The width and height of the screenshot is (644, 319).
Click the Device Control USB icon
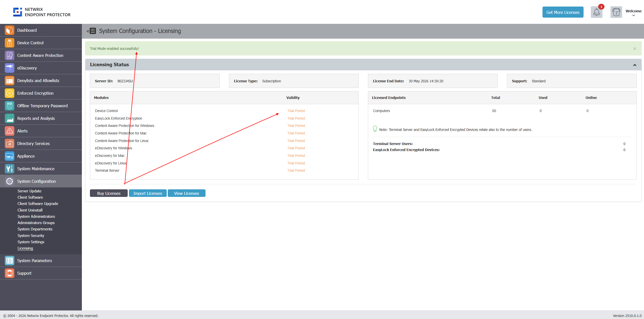(x=10, y=43)
